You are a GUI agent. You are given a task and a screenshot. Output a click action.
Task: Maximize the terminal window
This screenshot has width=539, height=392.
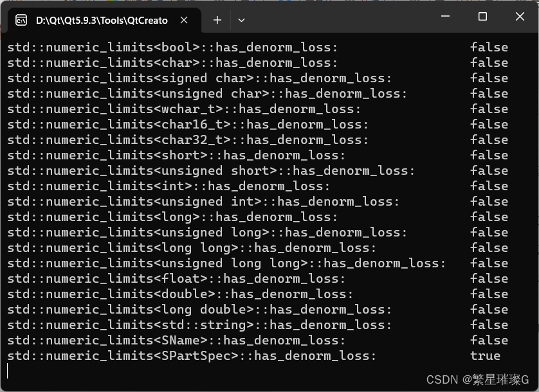482,17
